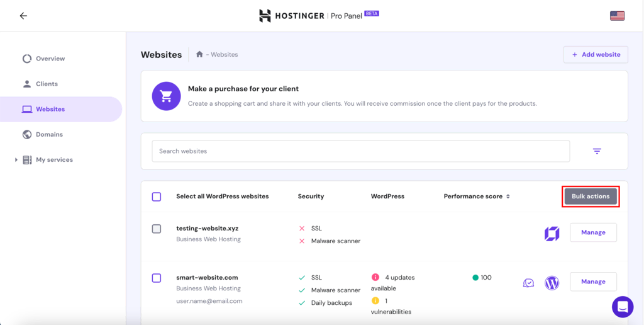This screenshot has height=325, width=644.
Task: Go to Clients in sidebar
Action: point(47,84)
